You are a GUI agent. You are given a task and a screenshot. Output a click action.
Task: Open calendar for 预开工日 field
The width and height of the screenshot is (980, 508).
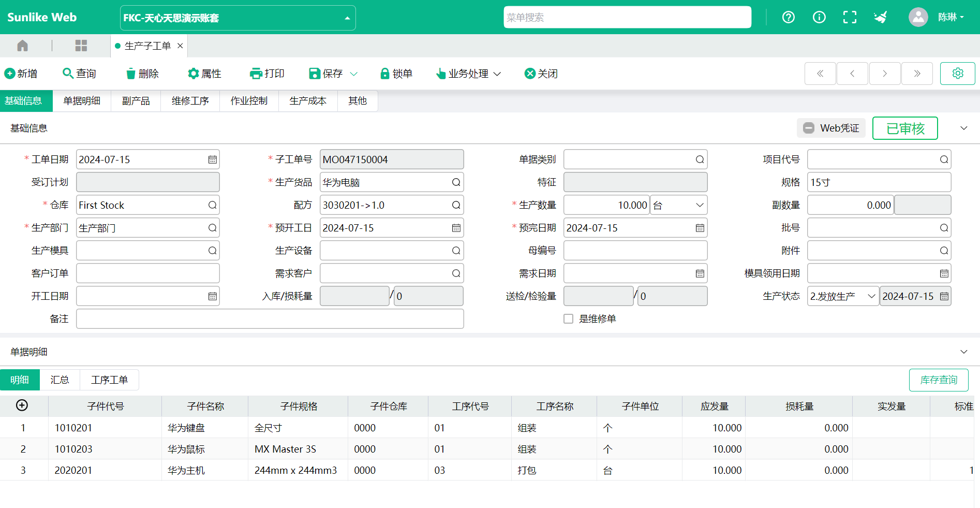[x=456, y=228]
